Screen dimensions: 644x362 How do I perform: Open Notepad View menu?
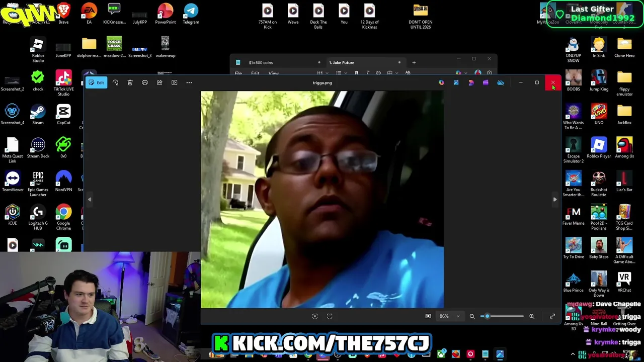tap(273, 73)
